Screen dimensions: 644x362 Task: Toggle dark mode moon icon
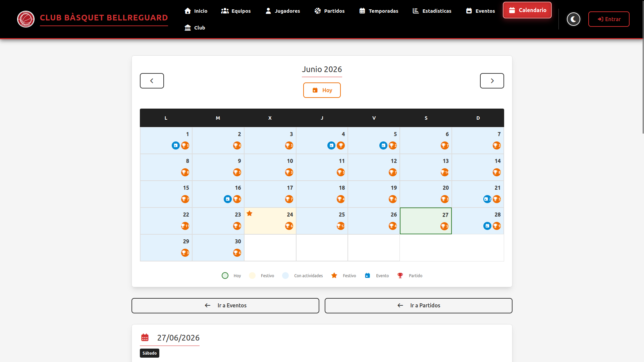tap(573, 19)
